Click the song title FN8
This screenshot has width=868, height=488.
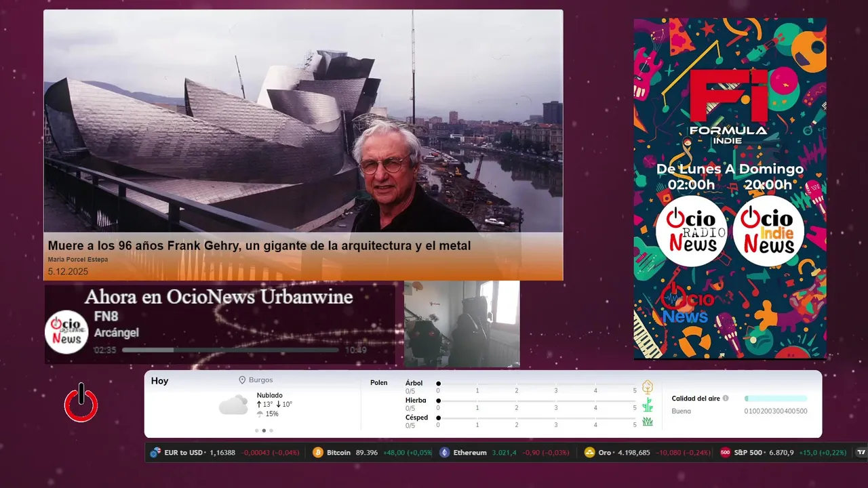coord(106,317)
